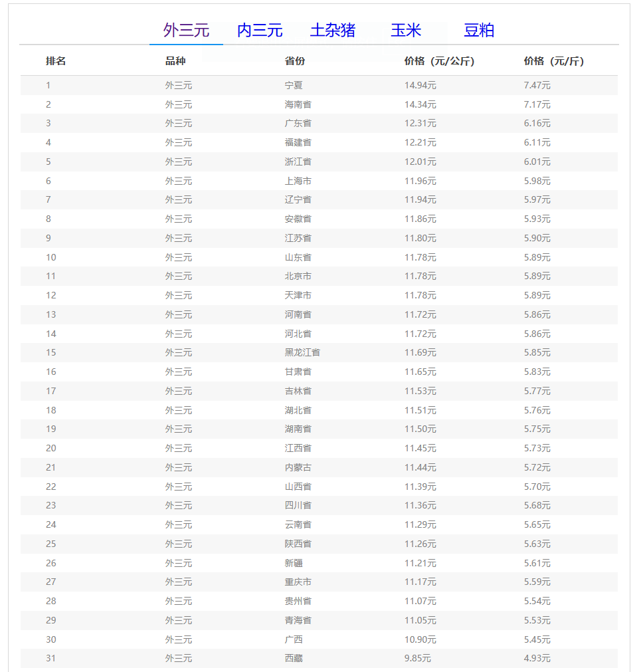Image resolution: width=641 pixels, height=672 pixels.
Task: Click the 海南省 row entry
Action: pos(298,104)
